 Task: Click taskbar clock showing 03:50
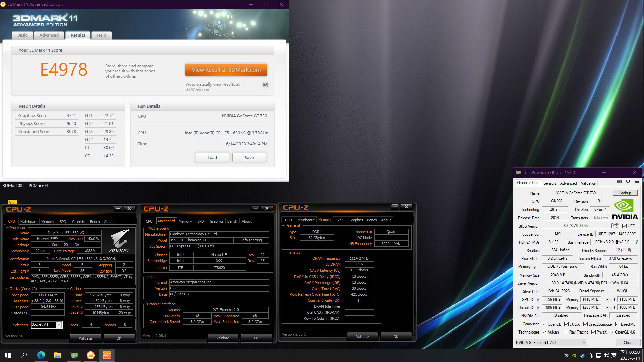pos(630,355)
